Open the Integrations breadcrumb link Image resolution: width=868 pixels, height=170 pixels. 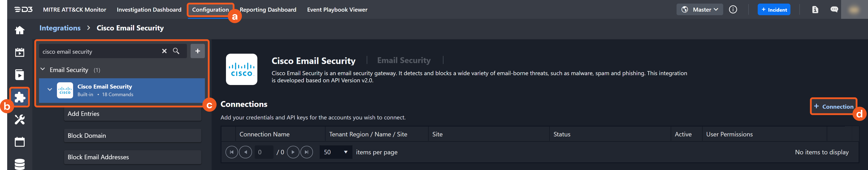tap(60, 28)
